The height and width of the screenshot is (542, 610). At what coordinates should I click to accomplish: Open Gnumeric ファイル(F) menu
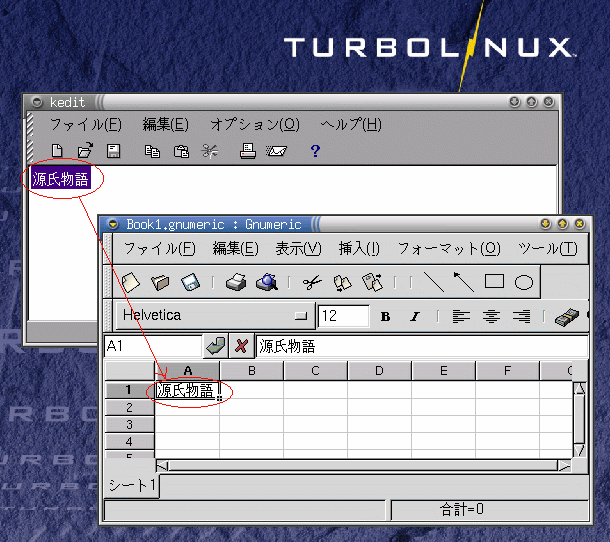point(160,248)
